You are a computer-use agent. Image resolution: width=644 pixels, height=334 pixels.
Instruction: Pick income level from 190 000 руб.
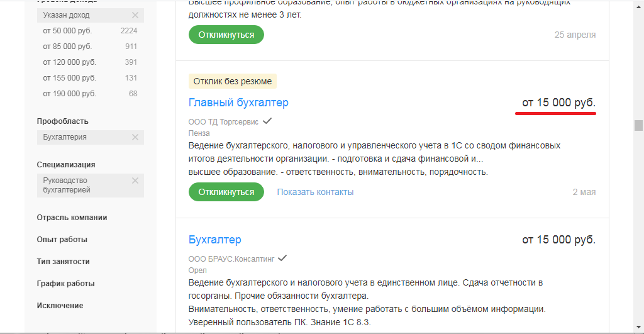[x=70, y=94]
